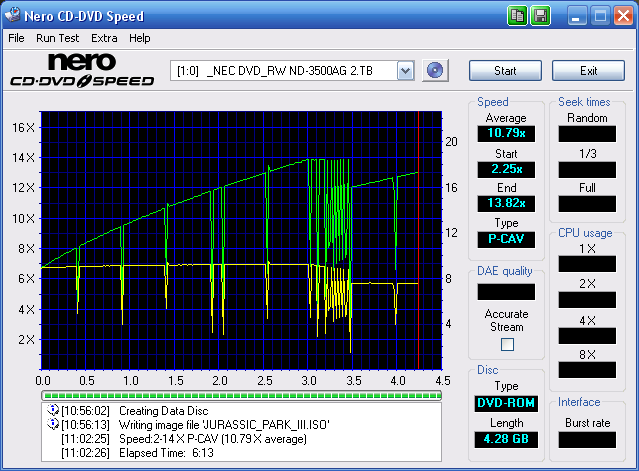
Task: Click the save floppy disk icon
Action: click(540, 16)
